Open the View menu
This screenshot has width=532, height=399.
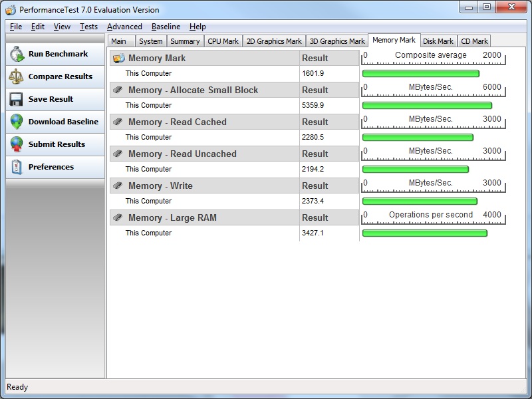coord(62,27)
